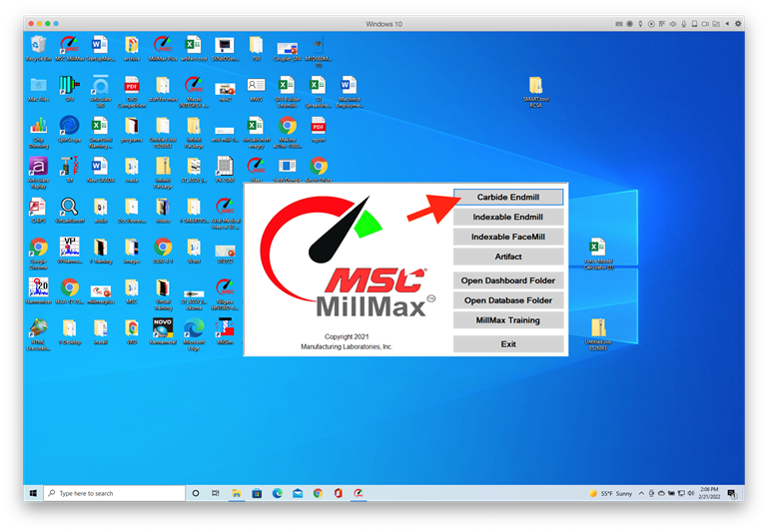
Task: Select the Indexable FaceMill button
Action: point(508,237)
